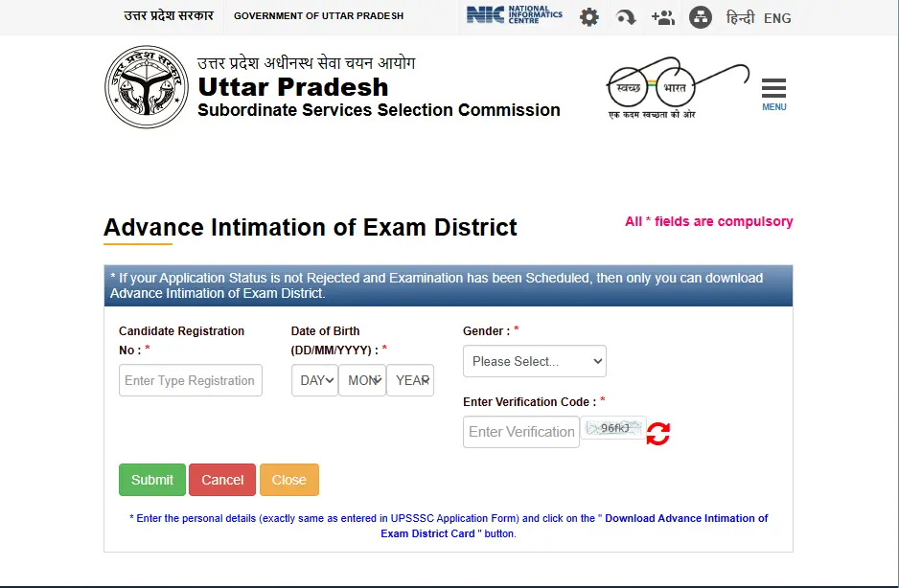Open the settings gear icon in the top bar
The image size is (899, 588).
click(588, 17)
